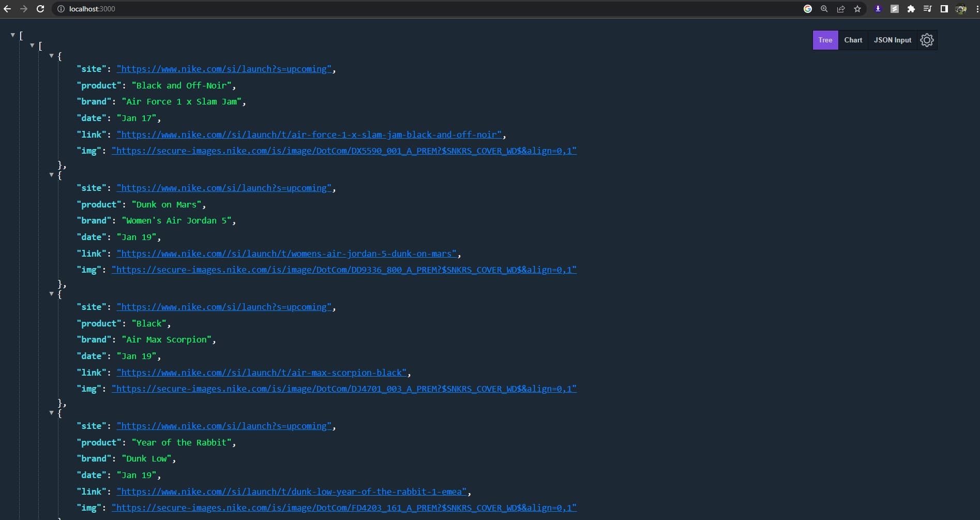Select the "Year of the Rabbit" product value
The width and height of the screenshot is (980, 520).
(182, 442)
